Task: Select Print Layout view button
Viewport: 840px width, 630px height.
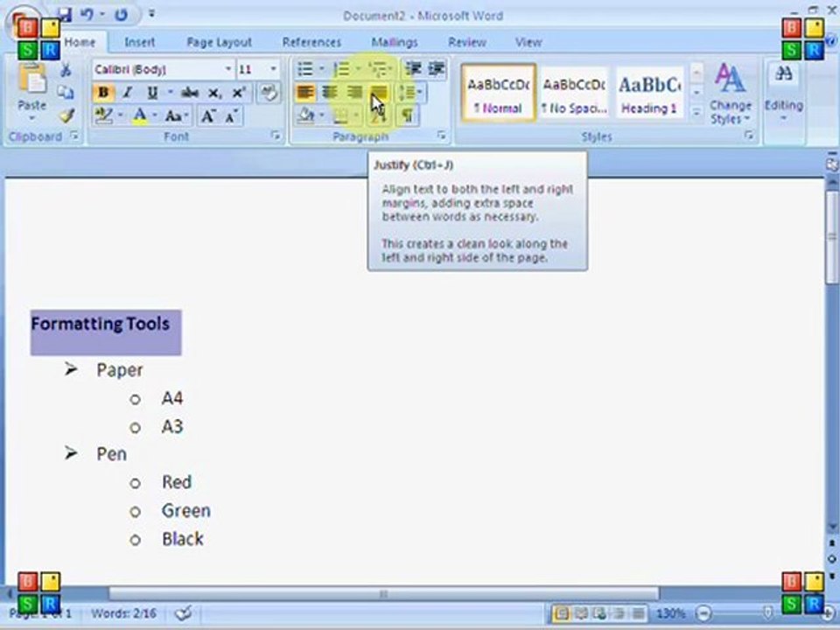Action: point(561,612)
